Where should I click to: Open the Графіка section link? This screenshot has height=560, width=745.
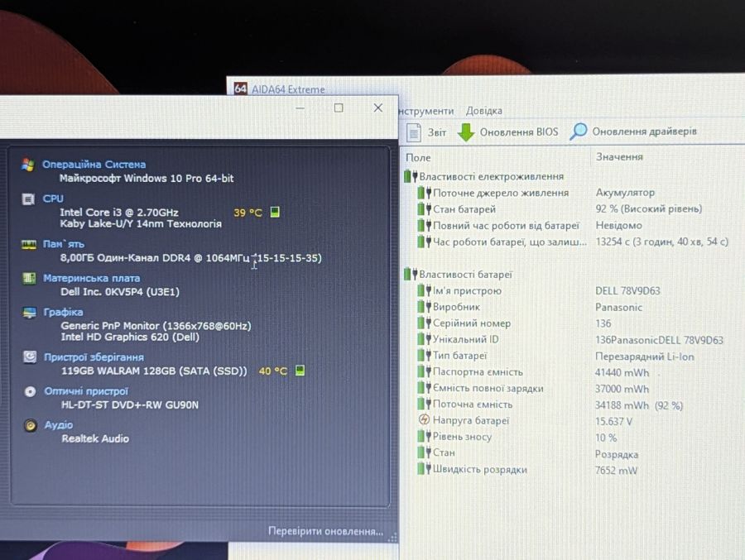(x=63, y=312)
